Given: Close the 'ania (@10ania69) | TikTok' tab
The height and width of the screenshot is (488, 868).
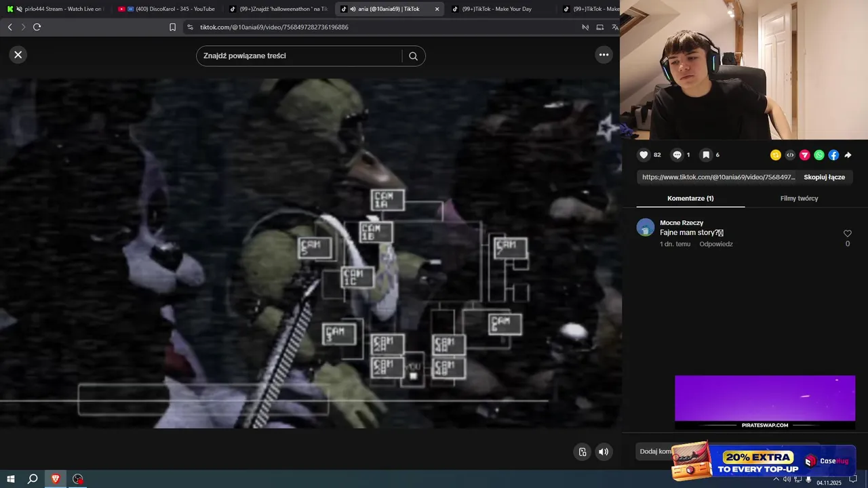Looking at the screenshot, I should click(x=437, y=9).
